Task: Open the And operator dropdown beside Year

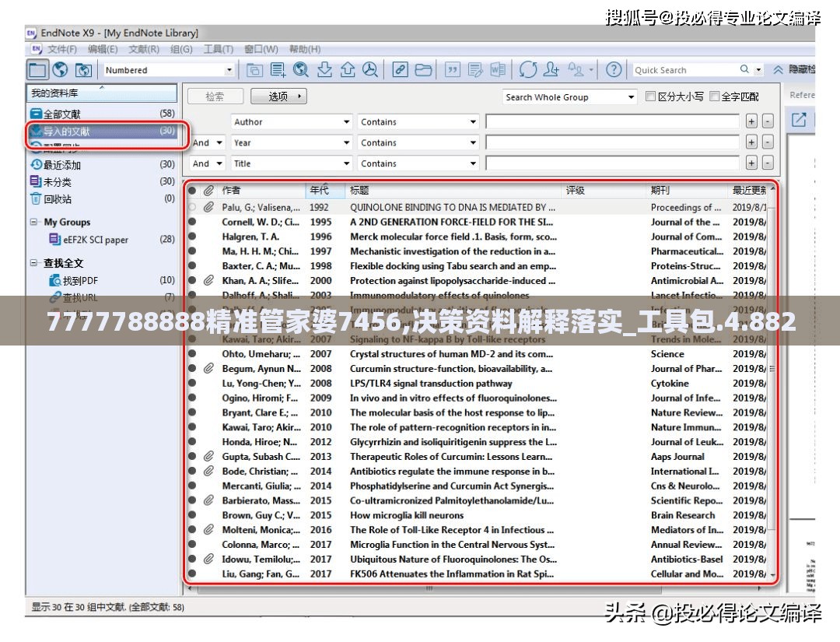Action: (x=219, y=143)
